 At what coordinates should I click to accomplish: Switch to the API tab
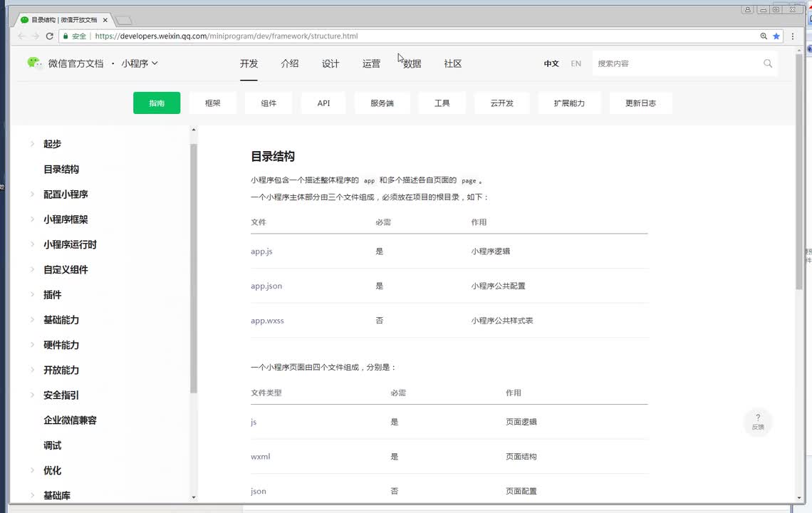[x=323, y=103]
